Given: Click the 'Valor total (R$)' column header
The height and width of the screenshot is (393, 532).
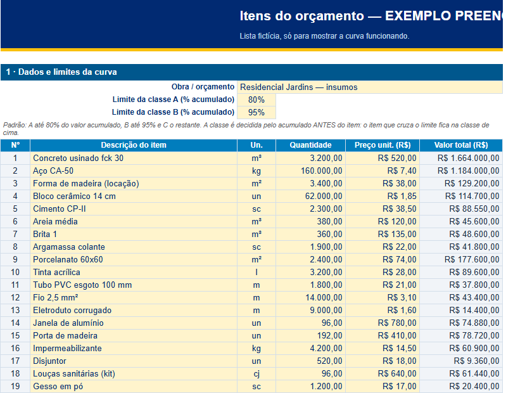Looking at the screenshot, I should point(461,145).
